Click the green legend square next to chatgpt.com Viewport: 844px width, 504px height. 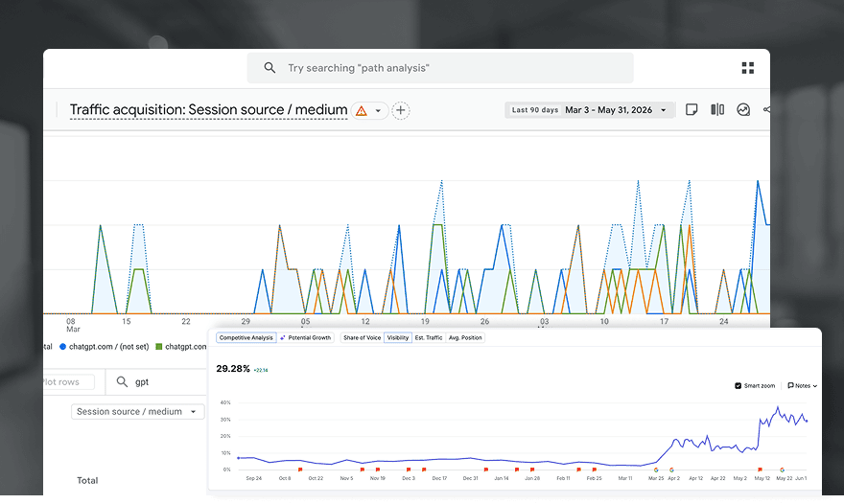coord(159,347)
